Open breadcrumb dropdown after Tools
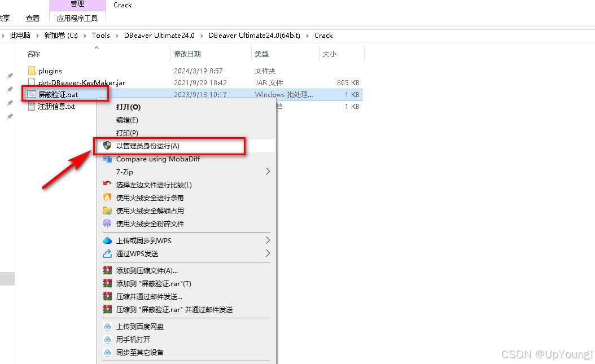595x364 pixels. (117, 36)
